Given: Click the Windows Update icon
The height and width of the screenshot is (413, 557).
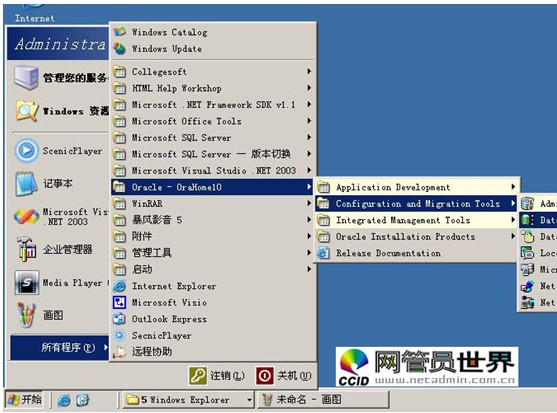Looking at the screenshot, I should coord(120,49).
